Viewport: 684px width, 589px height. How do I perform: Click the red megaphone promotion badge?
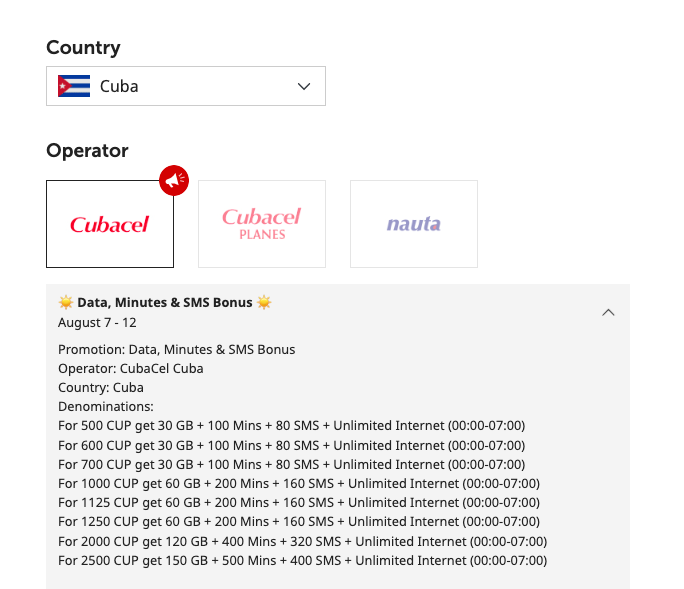[174, 180]
